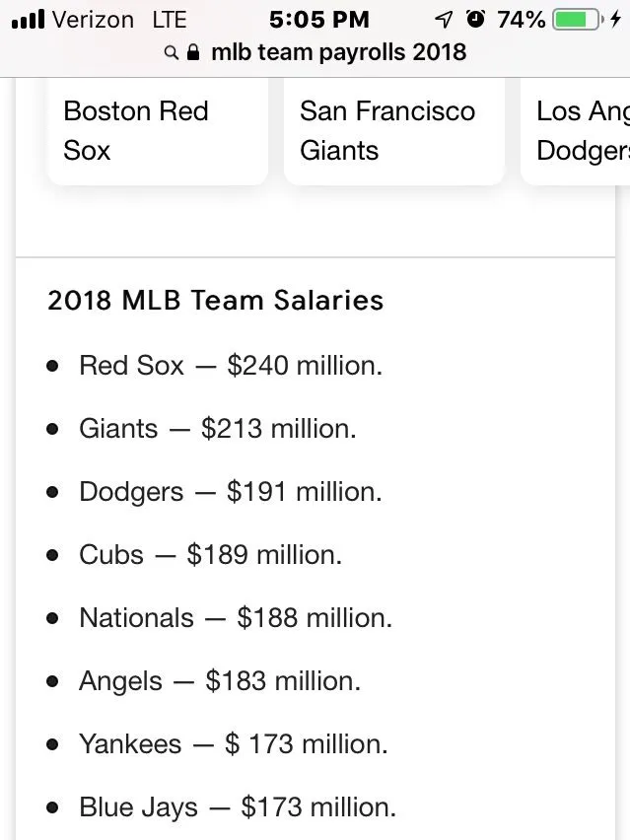The height and width of the screenshot is (840, 630).
Task: Click the 'mlb team payrolls 2018' address field
Action: 338,51
